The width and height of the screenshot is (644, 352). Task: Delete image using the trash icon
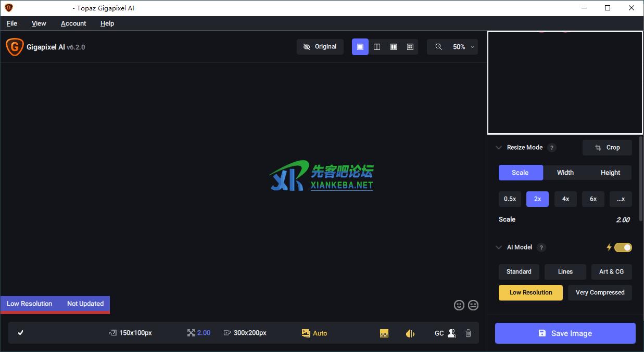[x=468, y=333]
